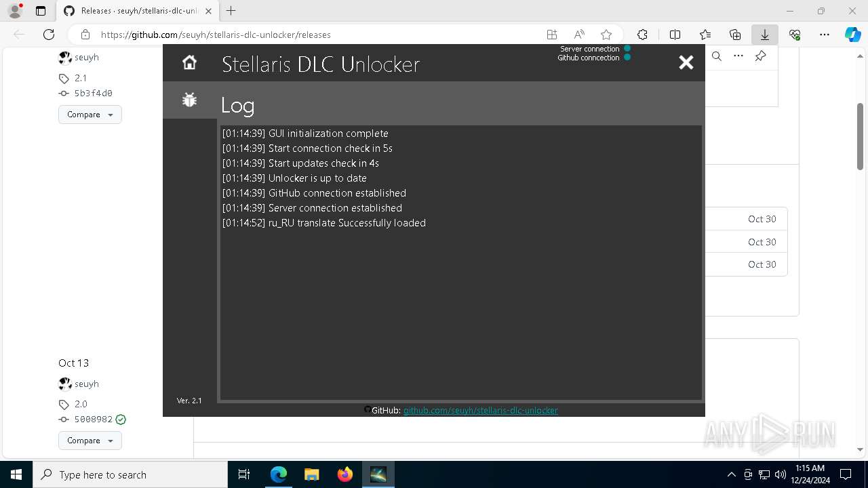The height and width of the screenshot is (488, 868).
Task: Open Browser essentials icon
Action: [795, 35]
